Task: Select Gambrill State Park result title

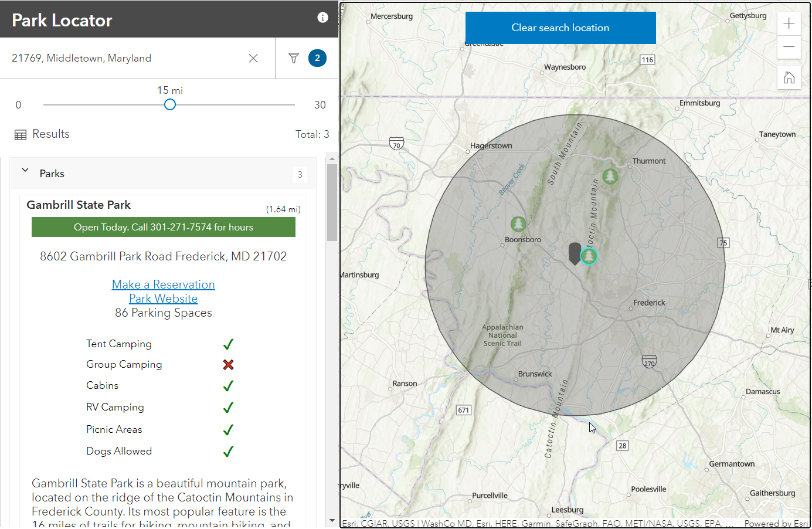Action: pos(79,205)
